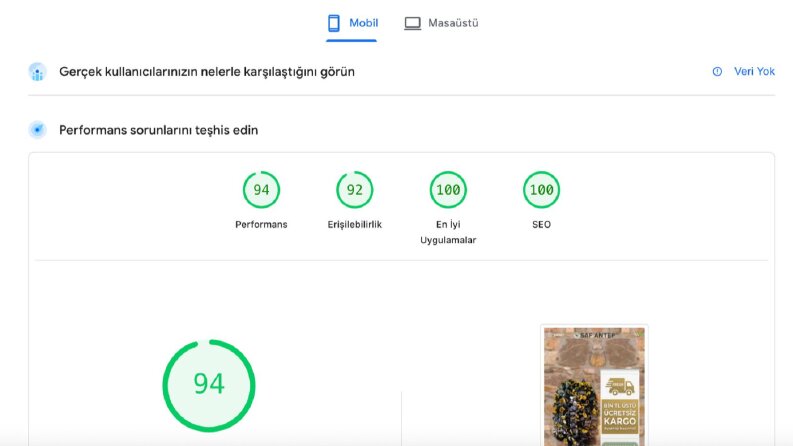
Task: Click the SEO label
Action: 541,225
